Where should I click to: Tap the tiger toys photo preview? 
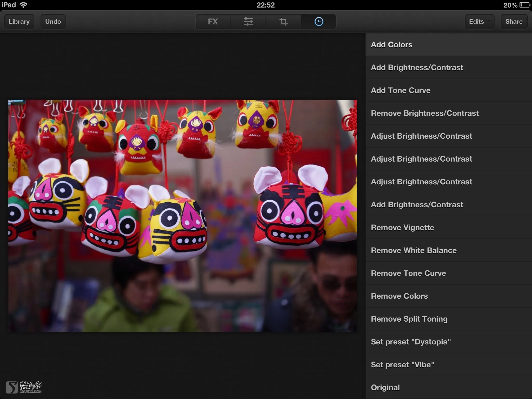(182, 216)
